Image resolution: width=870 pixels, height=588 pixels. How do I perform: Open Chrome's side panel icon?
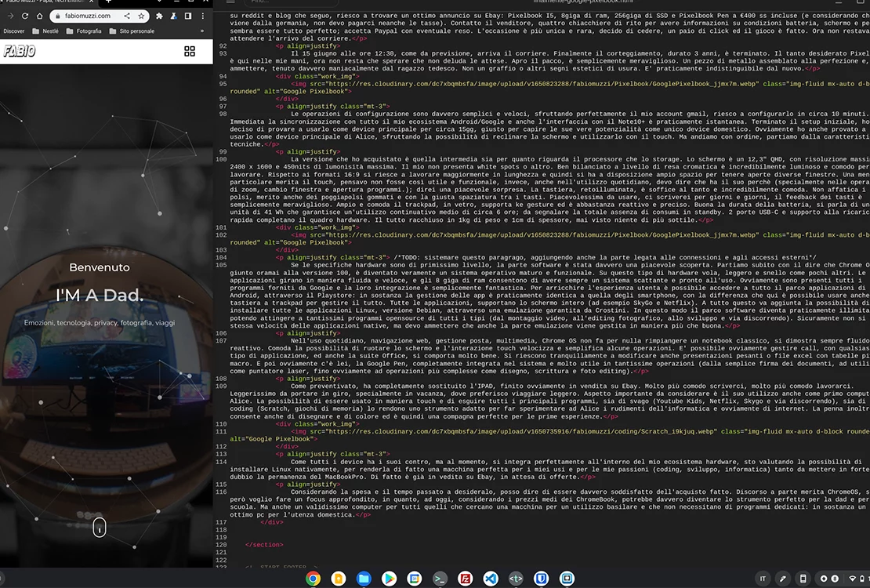click(188, 16)
